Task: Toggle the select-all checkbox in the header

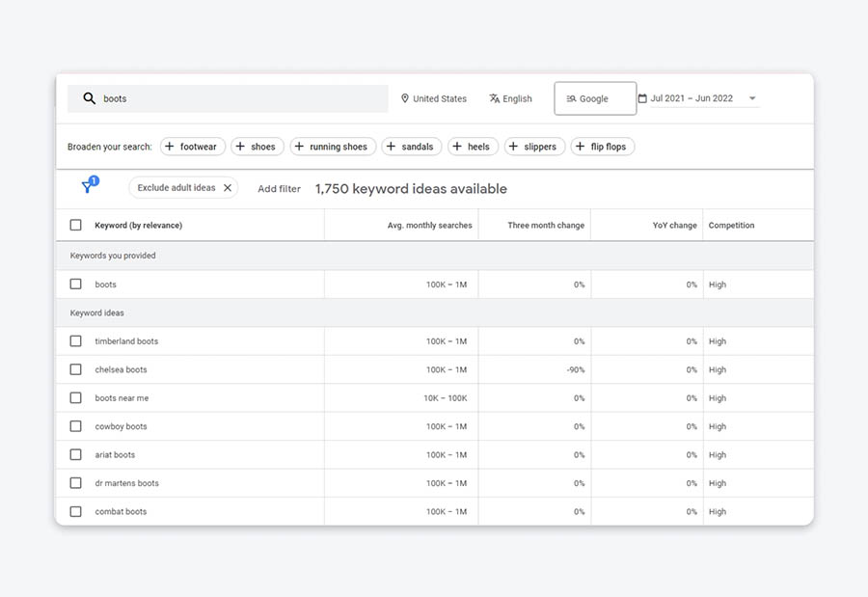Action: pos(75,225)
